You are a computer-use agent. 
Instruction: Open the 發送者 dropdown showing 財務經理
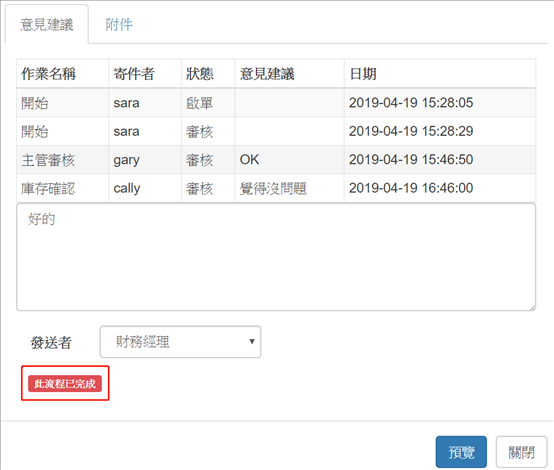(180, 342)
